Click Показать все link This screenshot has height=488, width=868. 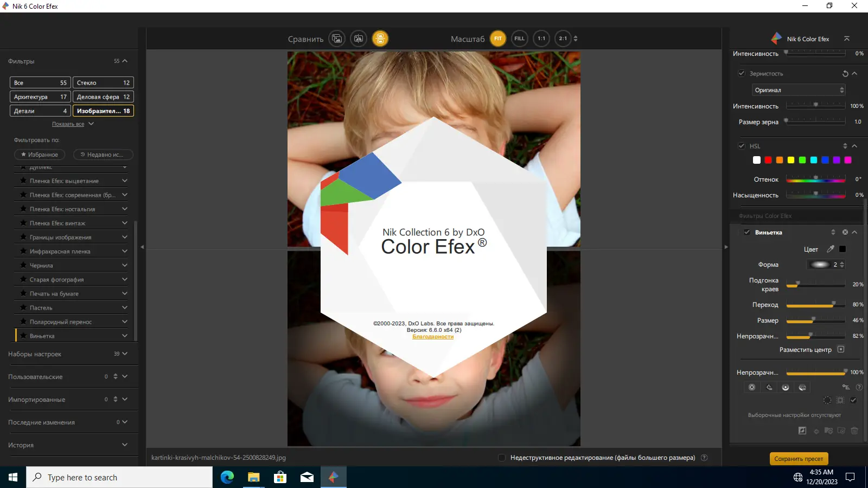click(x=68, y=124)
